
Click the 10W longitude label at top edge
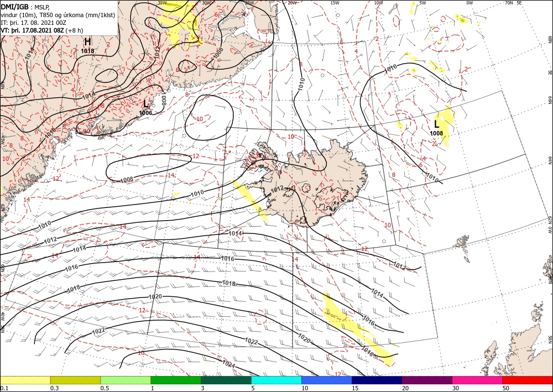[x=378, y=3]
